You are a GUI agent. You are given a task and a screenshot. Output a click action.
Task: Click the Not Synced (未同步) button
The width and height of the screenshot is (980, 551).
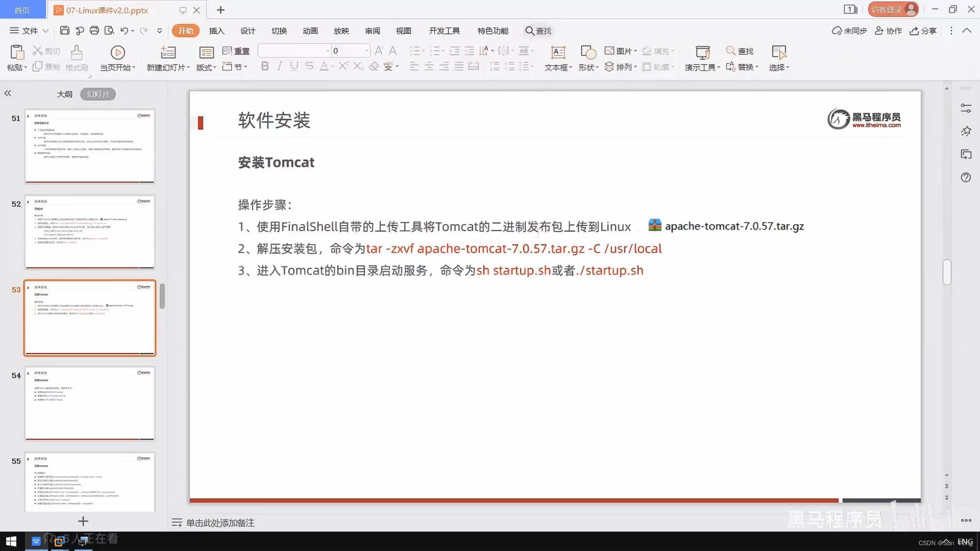coord(849,31)
